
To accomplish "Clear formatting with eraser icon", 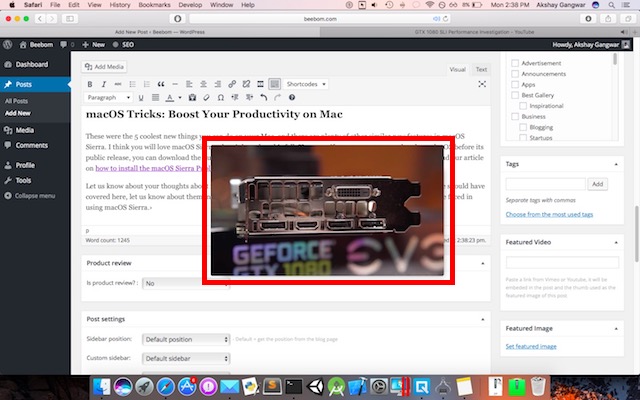I will (x=207, y=98).
